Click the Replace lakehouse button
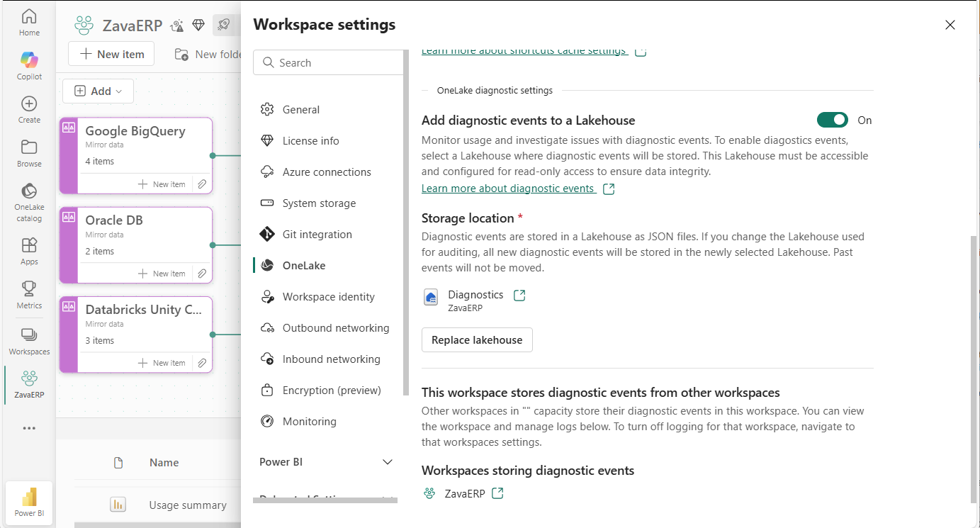This screenshot has width=980, height=528. point(476,339)
